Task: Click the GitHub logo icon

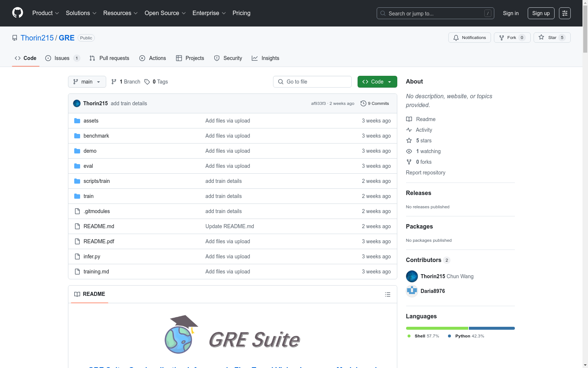Action: [x=18, y=13]
